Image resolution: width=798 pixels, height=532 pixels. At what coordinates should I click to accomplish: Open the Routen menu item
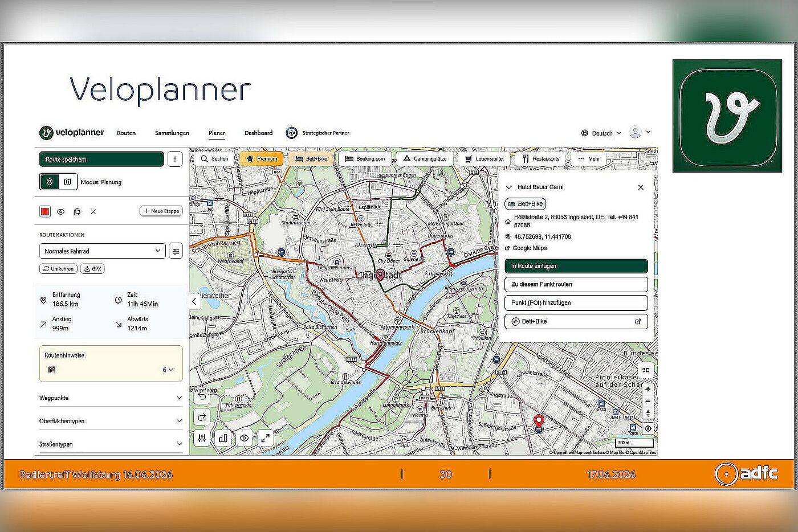[x=126, y=133]
